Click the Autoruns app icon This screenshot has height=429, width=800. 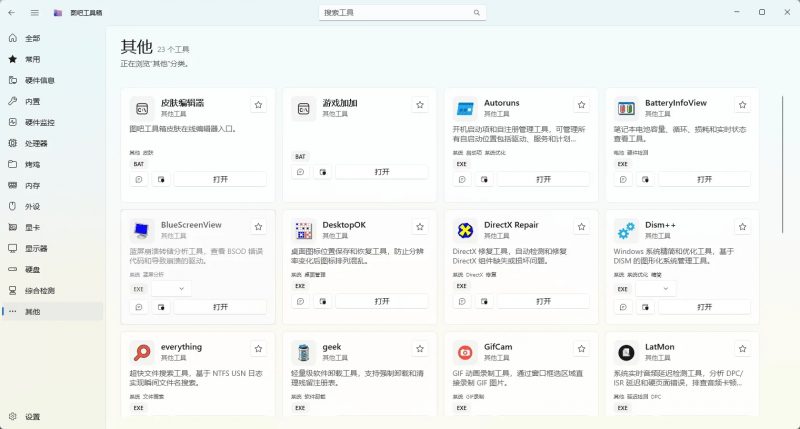[465, 109]
